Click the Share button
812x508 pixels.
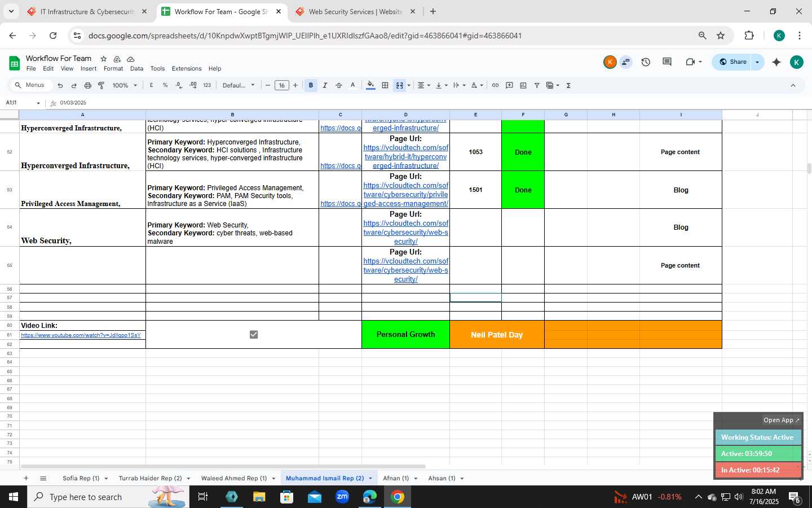pyautogui.click(x=732, y=62)
